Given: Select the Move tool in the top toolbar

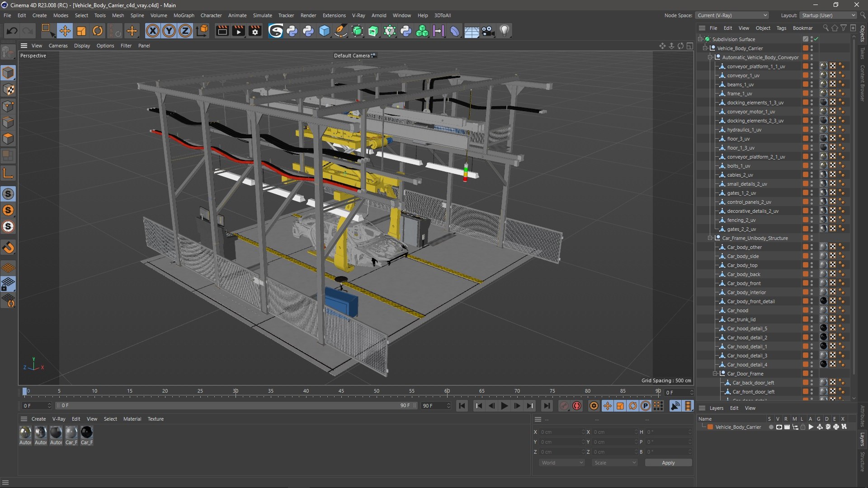Looking at the screenshot, I should [65, 31].
